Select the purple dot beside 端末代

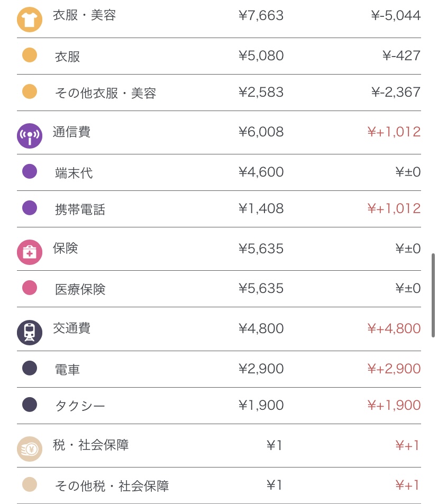click(x=30, y=172)
